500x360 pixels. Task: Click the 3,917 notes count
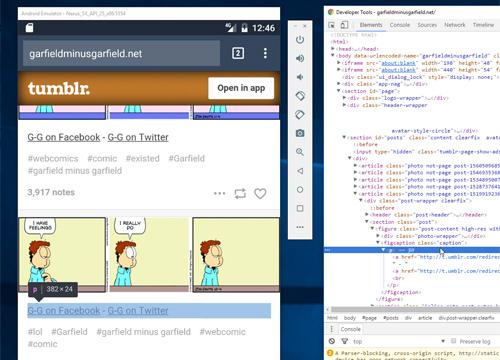[x=51, y=192]
